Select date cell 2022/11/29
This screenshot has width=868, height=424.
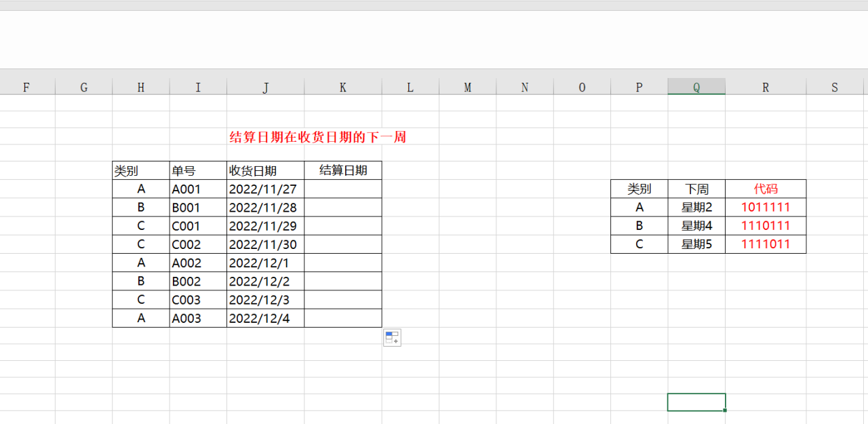click(x=266, y=226)
